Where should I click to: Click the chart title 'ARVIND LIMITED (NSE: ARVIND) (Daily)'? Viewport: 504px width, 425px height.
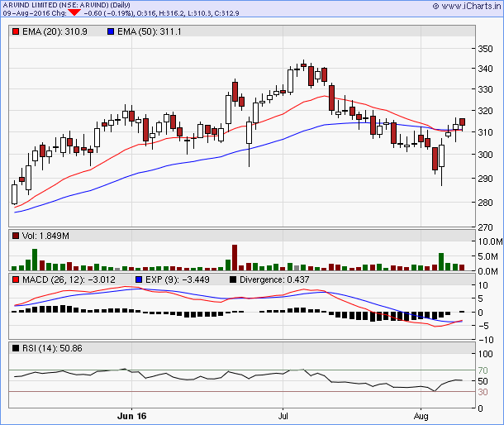[x=67, y=5]
